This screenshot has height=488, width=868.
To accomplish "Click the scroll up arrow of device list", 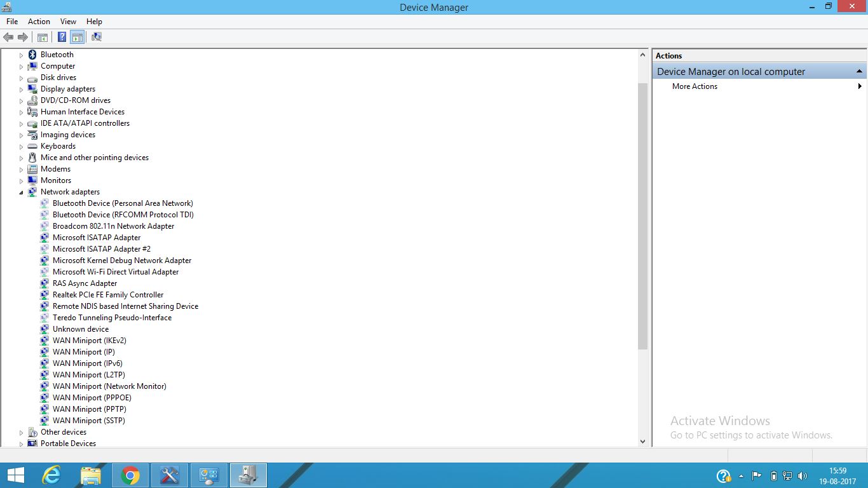I will [x=642, y=55].
